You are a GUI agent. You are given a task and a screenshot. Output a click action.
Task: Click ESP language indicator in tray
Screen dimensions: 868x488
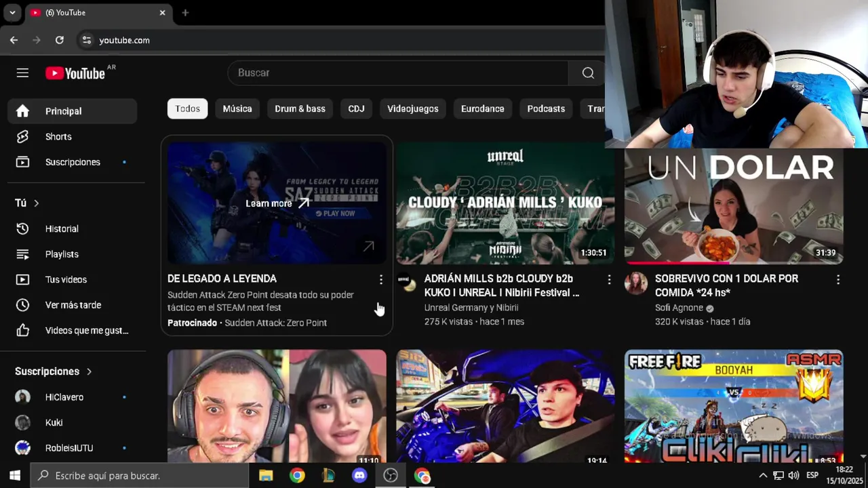point(812,475)
